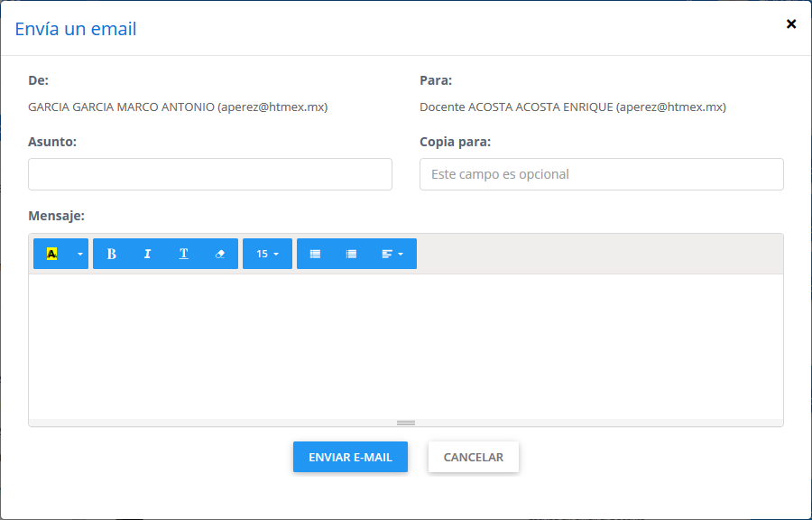Toggle italic formatting
This screenshot has width=812, height=520.
[x=147, y=254]
